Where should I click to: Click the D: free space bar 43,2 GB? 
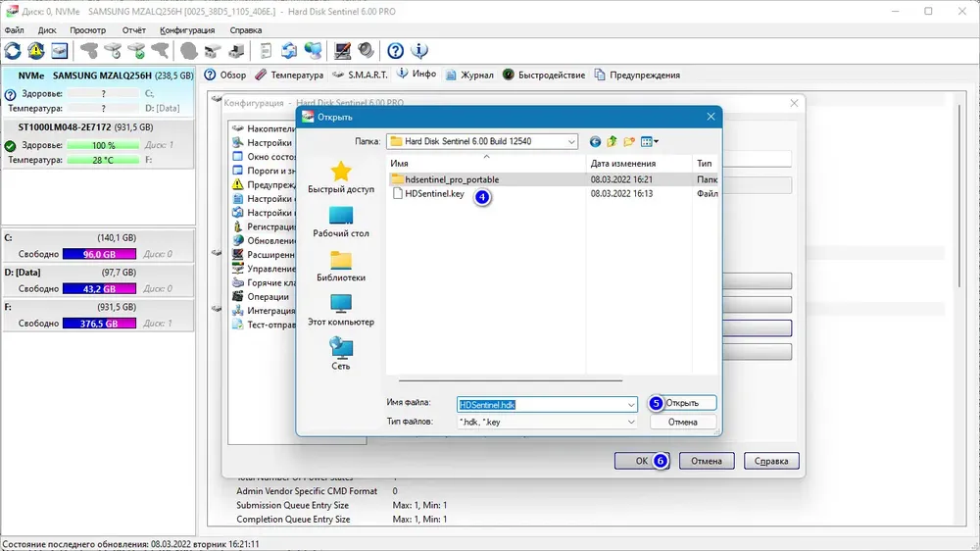(99, 289)
